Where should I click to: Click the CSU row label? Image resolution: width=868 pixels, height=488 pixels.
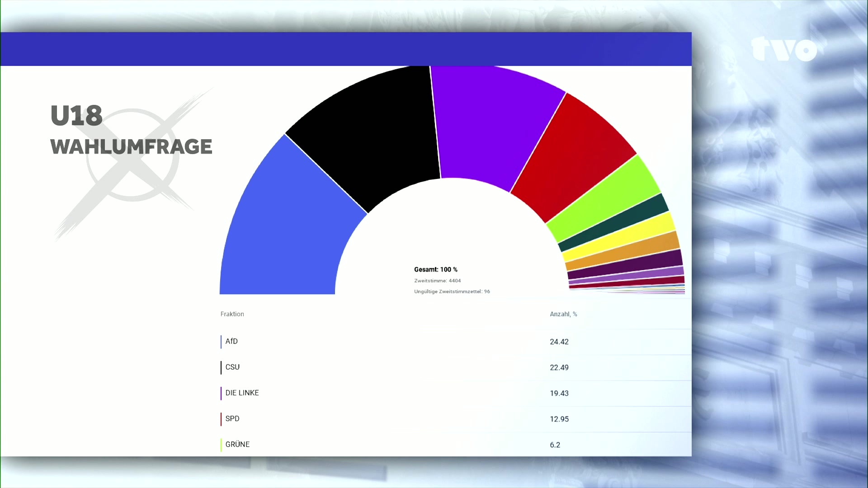[232, 367]
